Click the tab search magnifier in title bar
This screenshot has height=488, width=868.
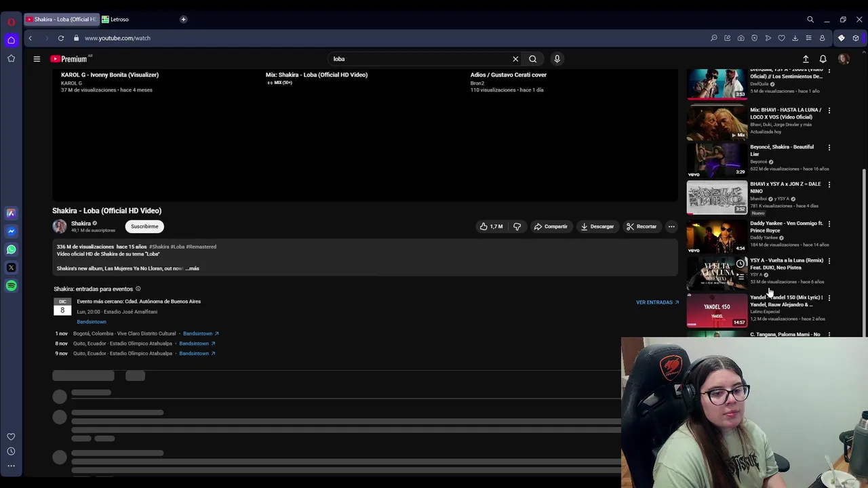pos(810,20)
